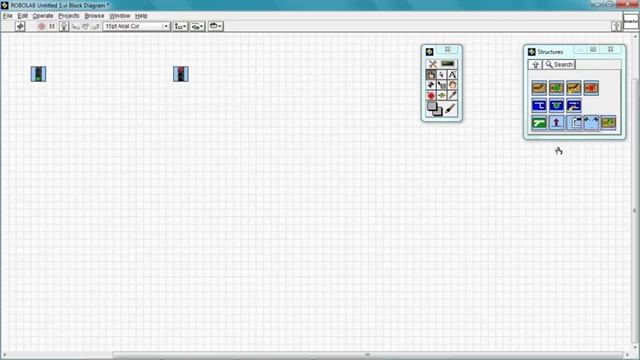Select the Operate hand tool
Viewport: 640px width, 360px height.
(431, 75)
